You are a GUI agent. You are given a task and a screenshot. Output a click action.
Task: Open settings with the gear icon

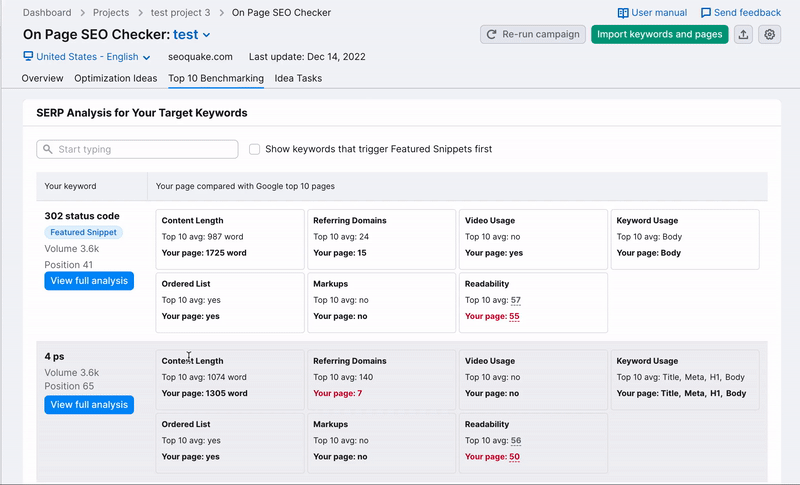pos(770,34)
